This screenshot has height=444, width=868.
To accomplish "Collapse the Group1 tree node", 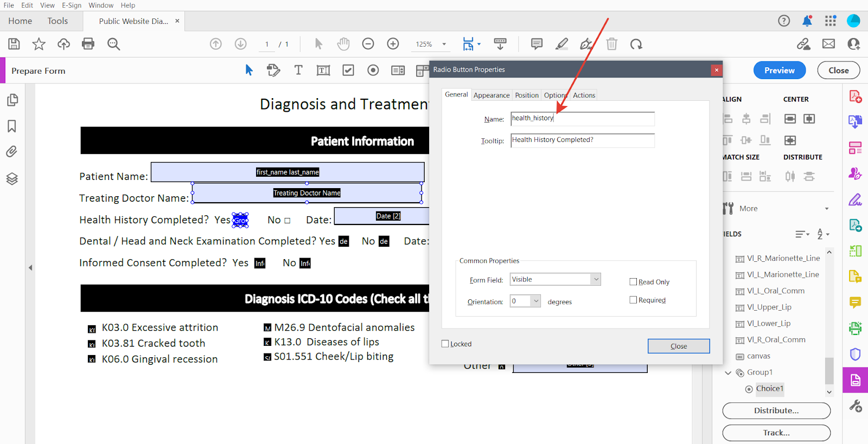I will (728, 372).
